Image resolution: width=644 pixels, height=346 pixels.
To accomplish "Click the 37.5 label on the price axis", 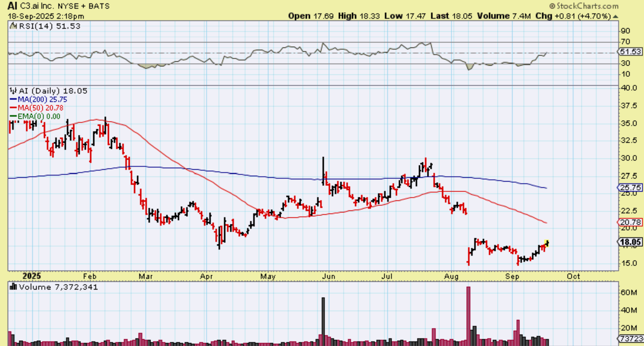I will 629,106.
